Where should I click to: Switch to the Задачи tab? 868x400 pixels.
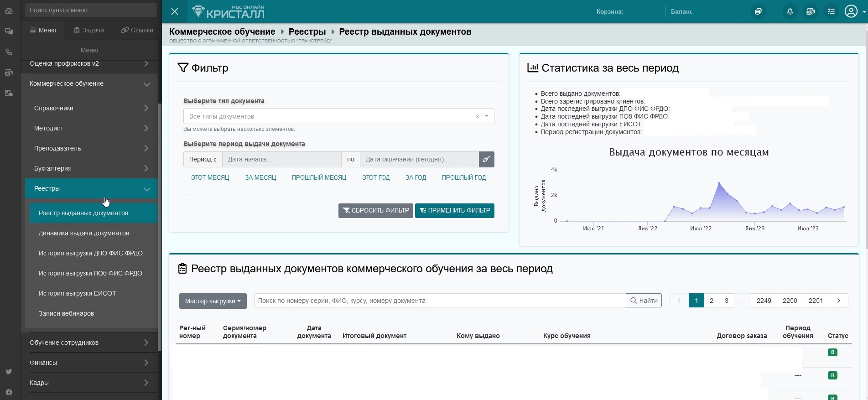tap(89, 30)
